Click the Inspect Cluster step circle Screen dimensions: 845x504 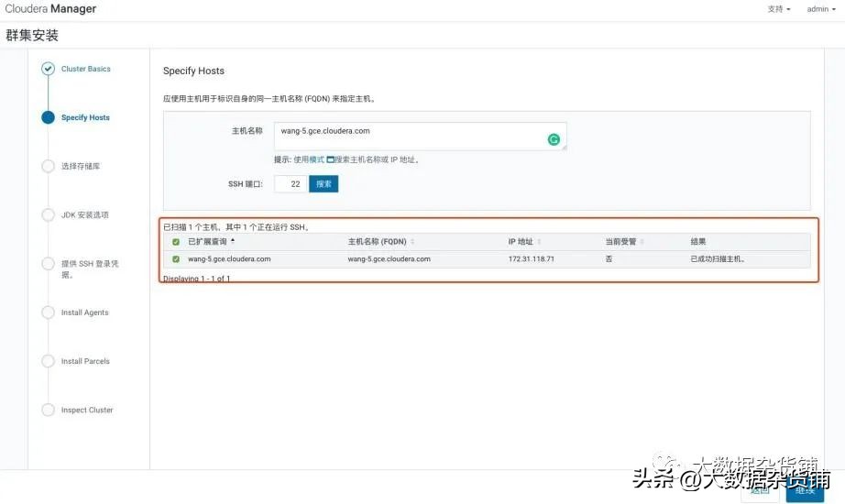tap(48, 410)
